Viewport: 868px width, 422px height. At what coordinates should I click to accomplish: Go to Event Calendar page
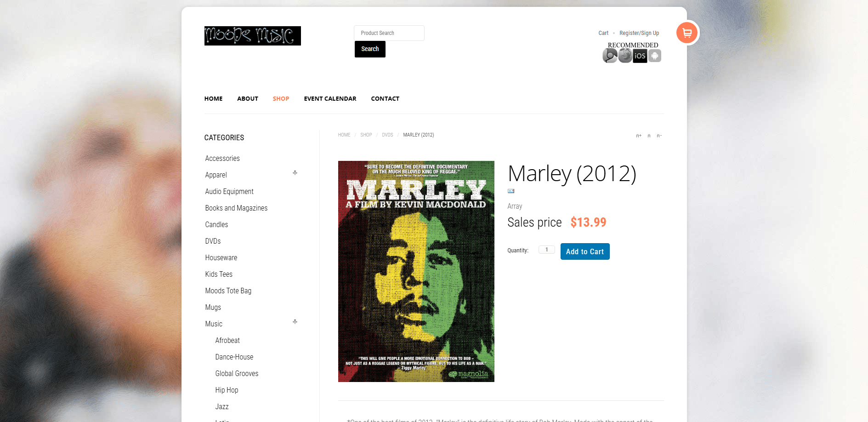(330, 98)
